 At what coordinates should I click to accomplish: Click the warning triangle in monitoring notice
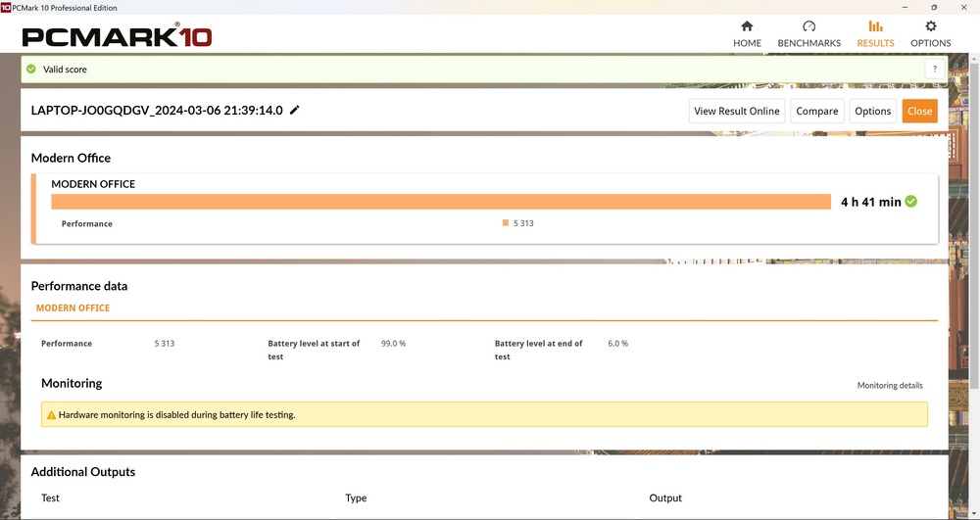50,415
